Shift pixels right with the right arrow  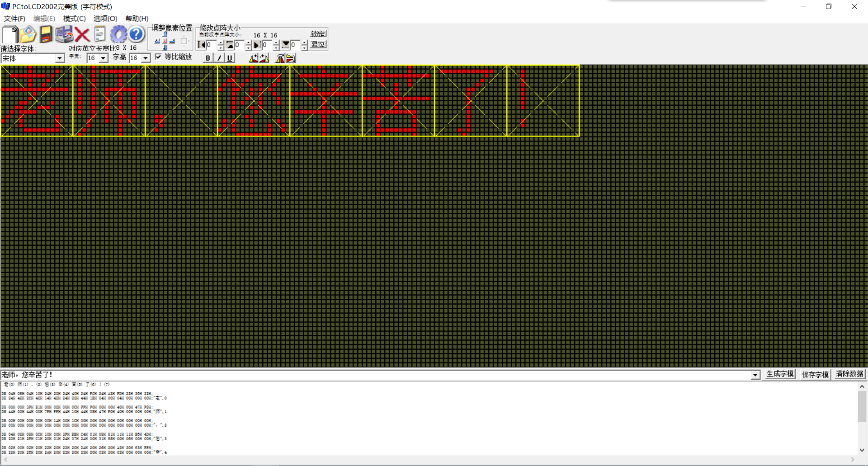(172, 41)
